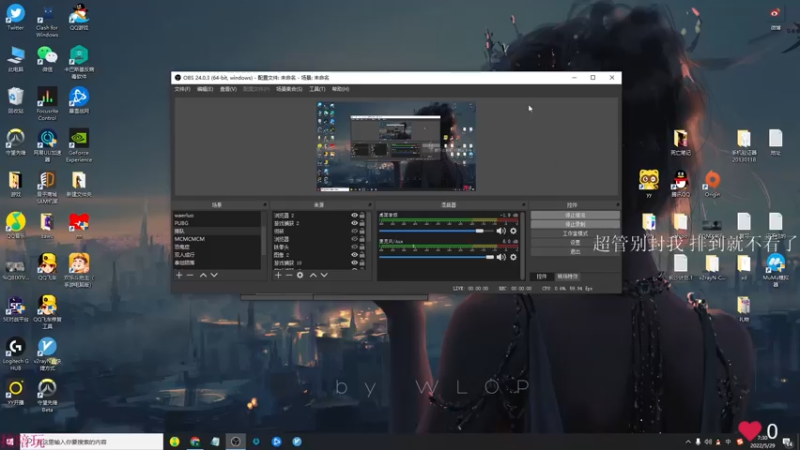Select the 浏览器 2 source row
Viewport: 800px width, 450px height.
[x=319, y=215]
